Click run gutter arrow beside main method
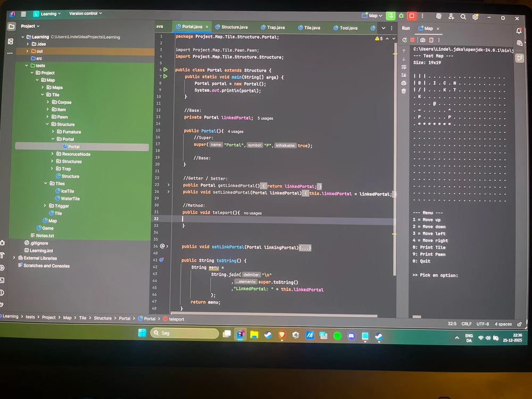 tap(165, 77)
